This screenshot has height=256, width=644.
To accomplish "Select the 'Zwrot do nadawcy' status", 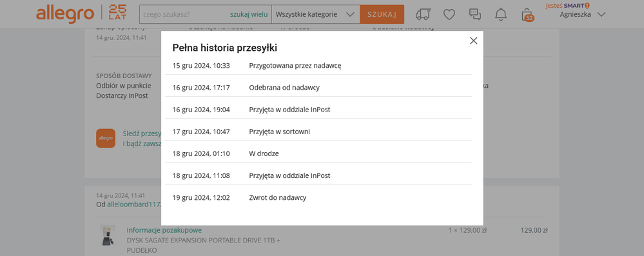I will pyautogui.click(x=278, y=198).
